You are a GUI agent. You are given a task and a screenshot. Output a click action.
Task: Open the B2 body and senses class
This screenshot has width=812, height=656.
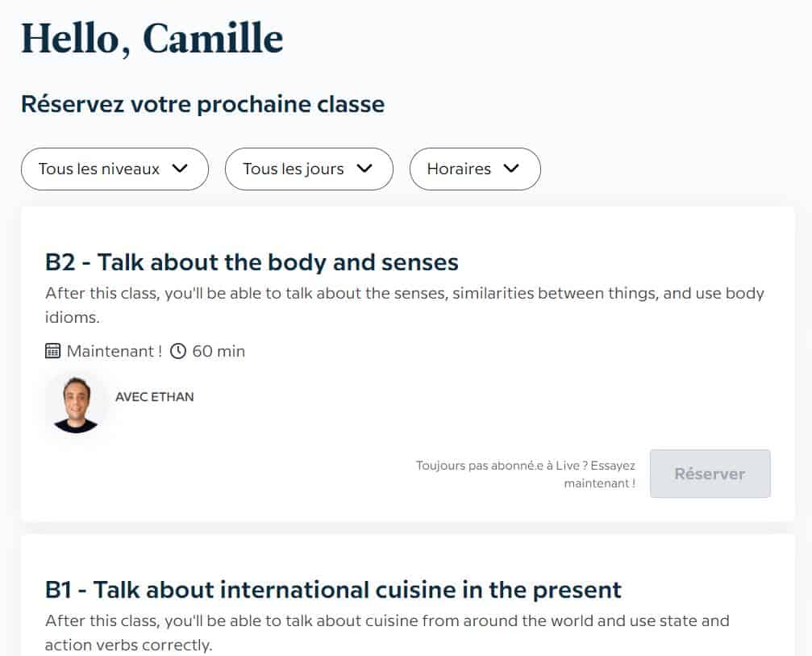[x=252, y=262]
